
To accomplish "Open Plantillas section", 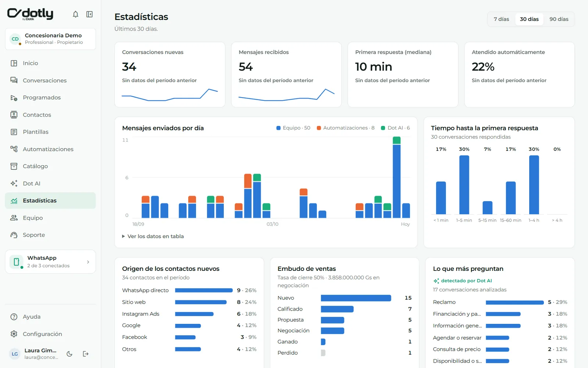I will (50, 132).
